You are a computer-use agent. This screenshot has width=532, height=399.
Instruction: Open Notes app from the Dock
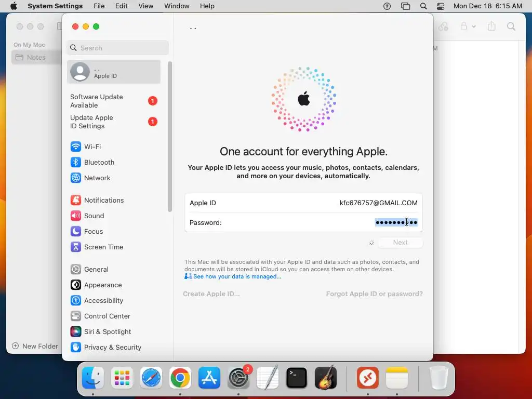tap(397, 378)
